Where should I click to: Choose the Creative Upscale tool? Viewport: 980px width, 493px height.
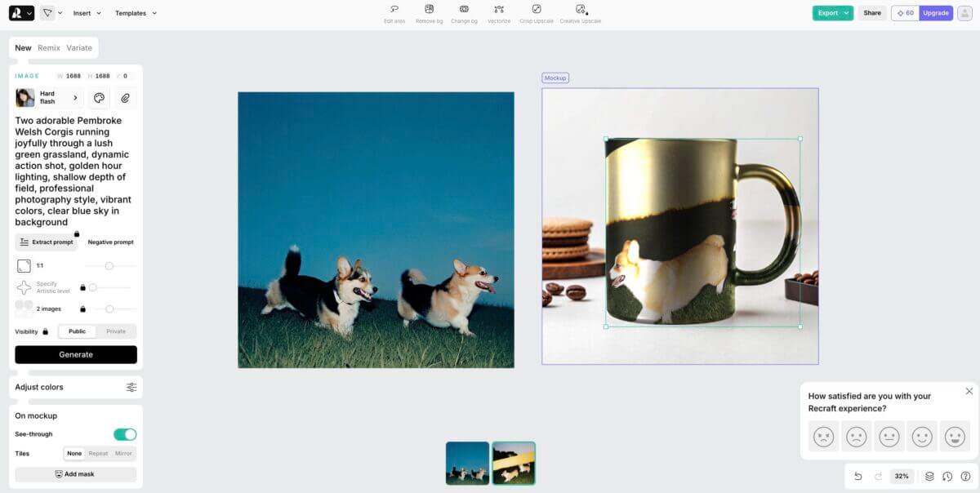pyautogui.click(x=581, y=10)
